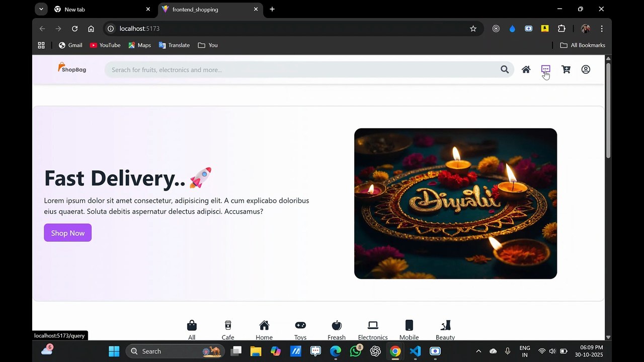Open the Translate bookmark
The width and height of the screenshot is (644, 362).
(174, 45)
